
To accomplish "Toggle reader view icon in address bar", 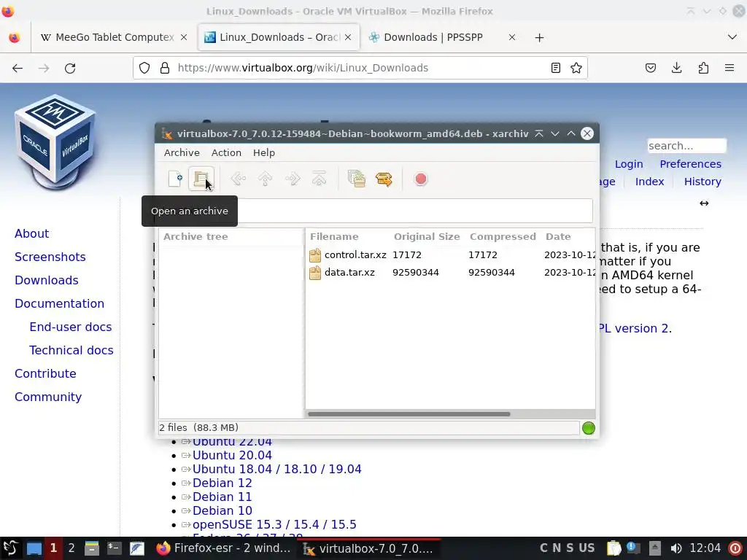I will click(x=555, y=68).
